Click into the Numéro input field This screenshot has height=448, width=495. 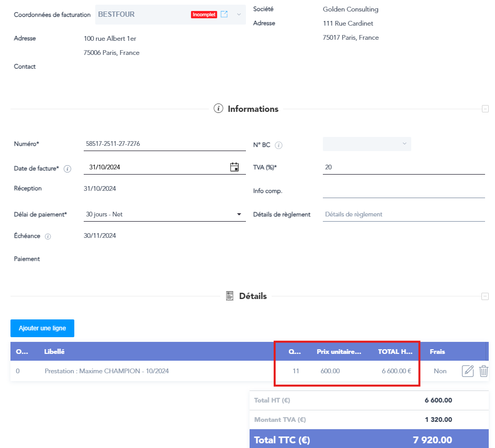[x=164, y=144]
